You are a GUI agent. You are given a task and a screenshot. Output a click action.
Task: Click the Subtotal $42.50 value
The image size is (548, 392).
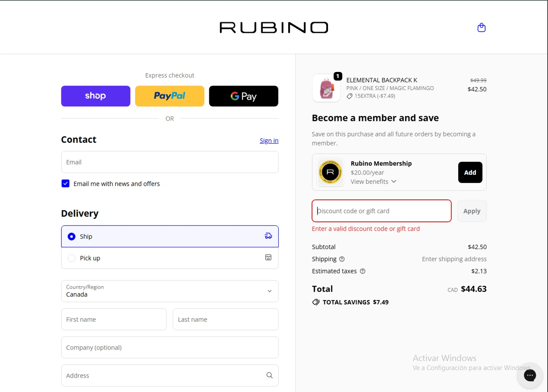coord(477,247)
